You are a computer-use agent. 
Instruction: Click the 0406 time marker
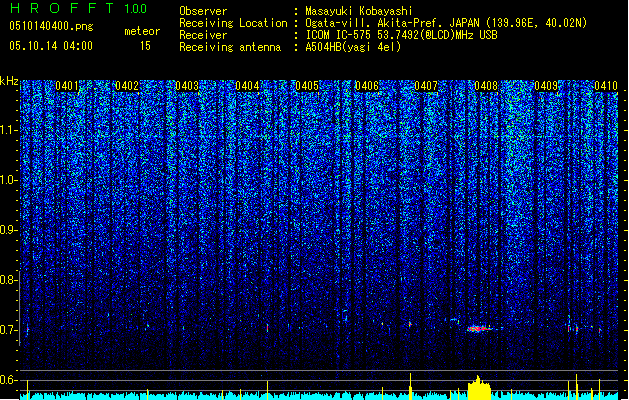(x=367, y=86)
